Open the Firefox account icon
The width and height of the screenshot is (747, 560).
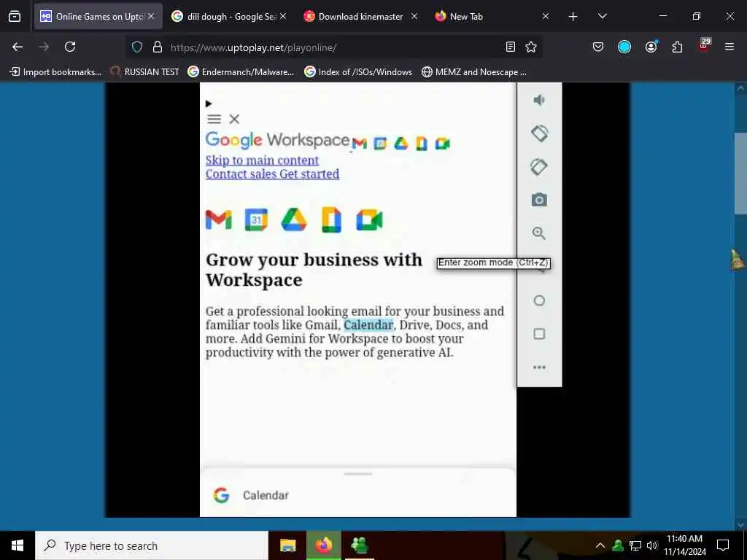651,47
